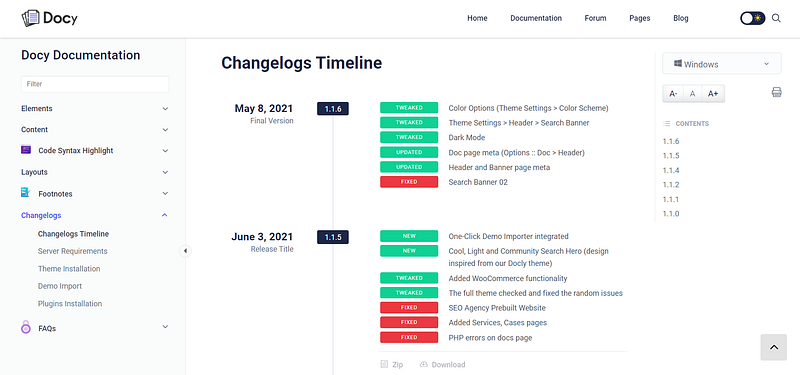Click the Filter input field
This screenshot has width=800, height=375.
point(95,84)
